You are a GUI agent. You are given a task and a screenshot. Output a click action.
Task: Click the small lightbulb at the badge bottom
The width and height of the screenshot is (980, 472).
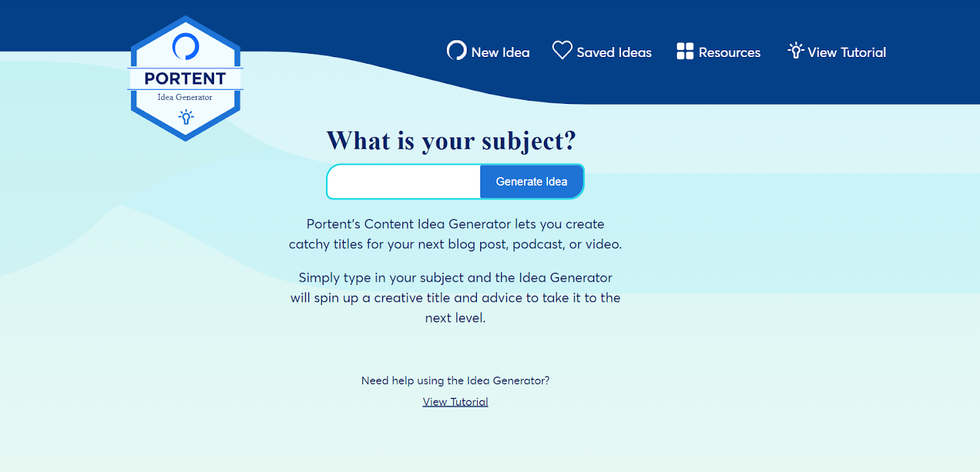(186, 117)
